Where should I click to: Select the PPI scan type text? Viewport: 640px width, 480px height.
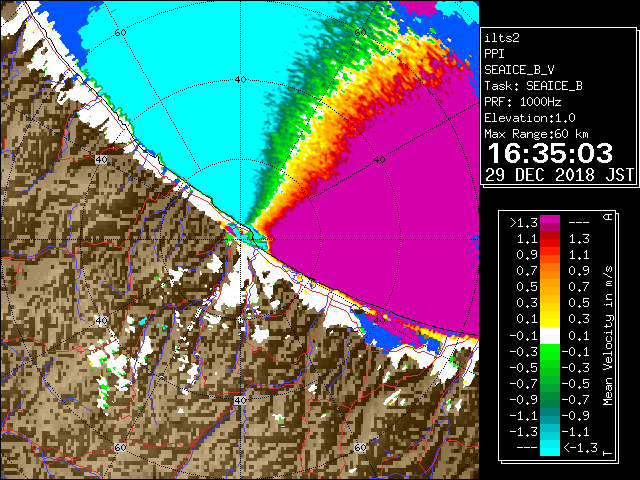coord(494,54)
